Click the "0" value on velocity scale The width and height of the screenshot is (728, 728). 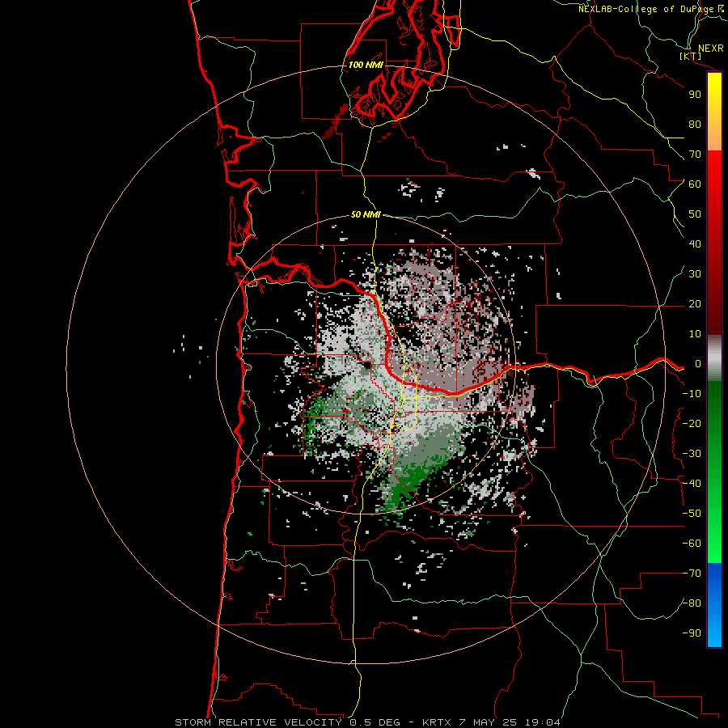698,364
